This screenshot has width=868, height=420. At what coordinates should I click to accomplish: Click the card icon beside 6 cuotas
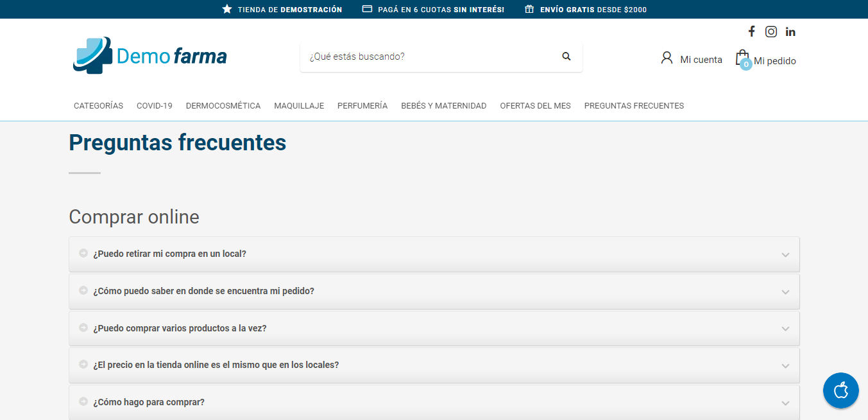(368, 9)
